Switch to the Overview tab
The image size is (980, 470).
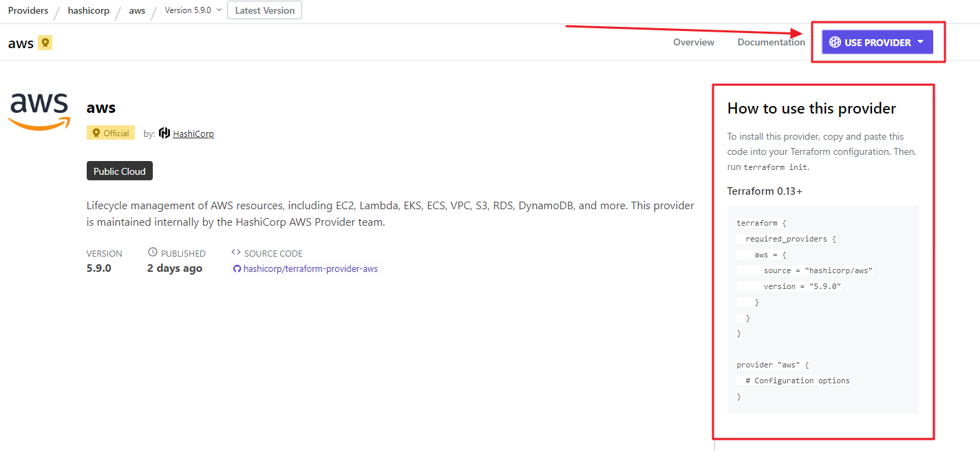(x=694, y=42)
